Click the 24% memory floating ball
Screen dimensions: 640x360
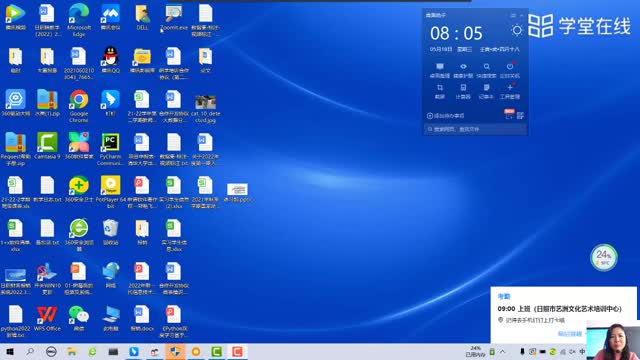tap(604, 257)
